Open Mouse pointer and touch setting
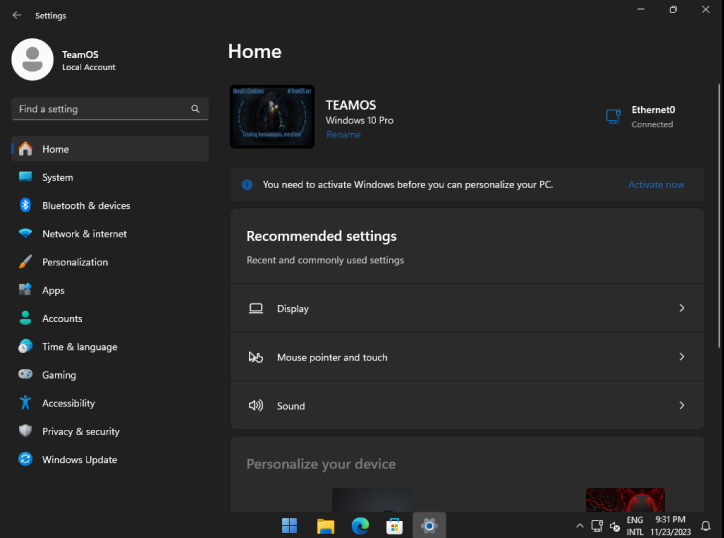The width and height of the screenshot is (724, 538). tap(467, 357)
